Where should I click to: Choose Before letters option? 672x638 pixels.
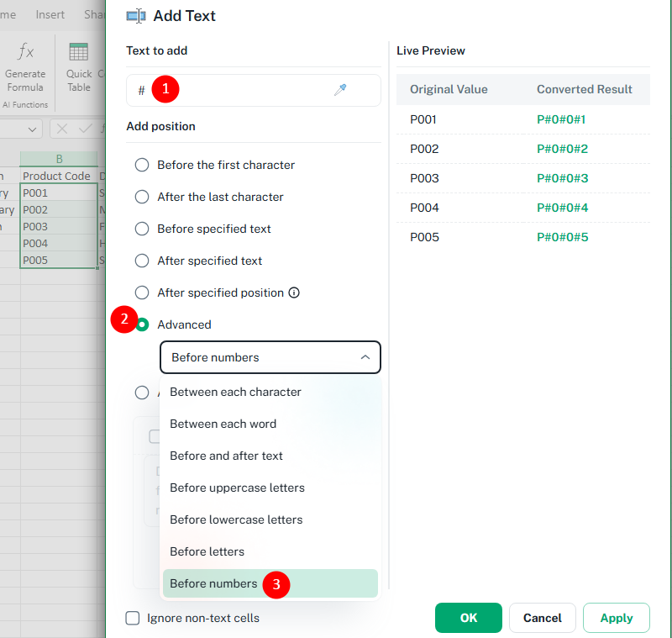tap(270, 551)
